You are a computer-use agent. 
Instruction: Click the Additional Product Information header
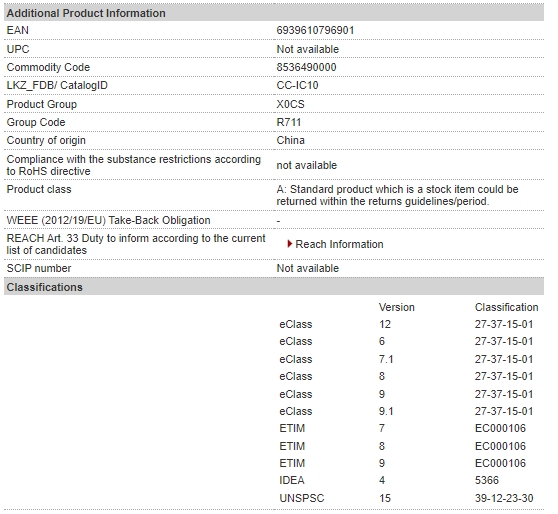pyautogui.click(x=274, y=13)
